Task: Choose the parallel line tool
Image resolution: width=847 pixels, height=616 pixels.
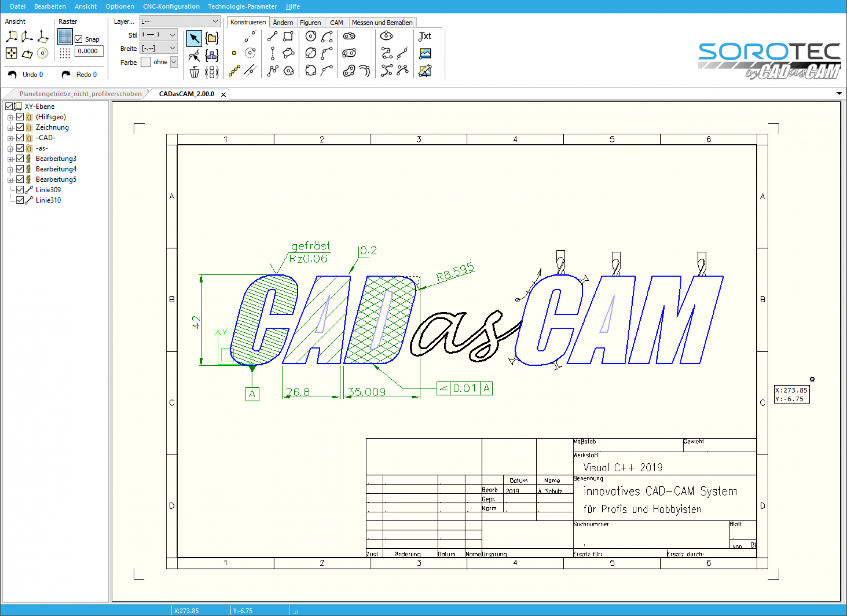Action: (250, 70)
